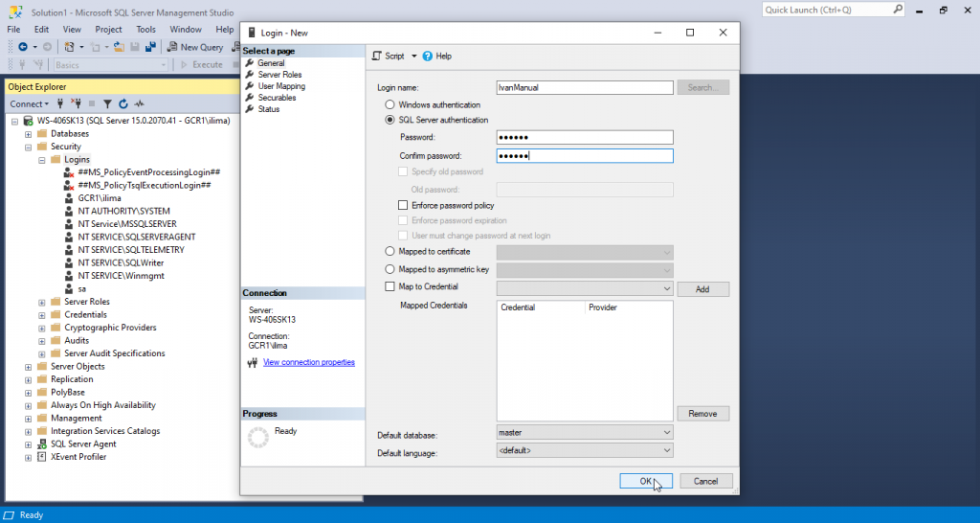Viewport: 980px width, 523px height.
Task: Click the New Project toolbar icon
Action: [x=69, y=47]
